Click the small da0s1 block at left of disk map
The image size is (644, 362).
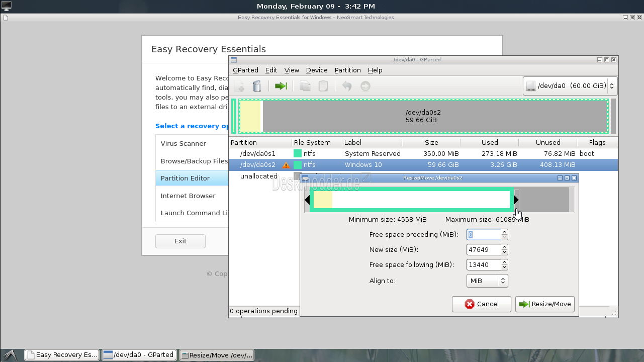click(x=234, y=116)
